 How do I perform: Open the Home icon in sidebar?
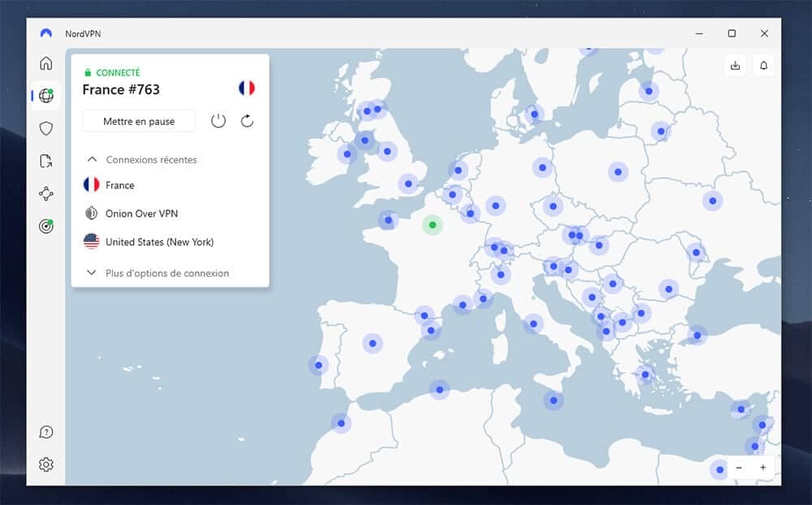coord(46,63)
